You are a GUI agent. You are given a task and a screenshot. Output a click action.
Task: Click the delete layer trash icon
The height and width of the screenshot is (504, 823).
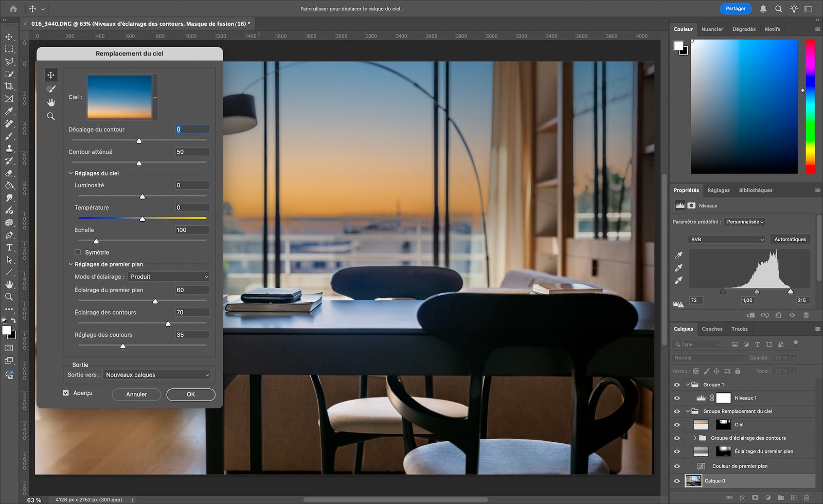pyautogui.click(x=806, y=497)
